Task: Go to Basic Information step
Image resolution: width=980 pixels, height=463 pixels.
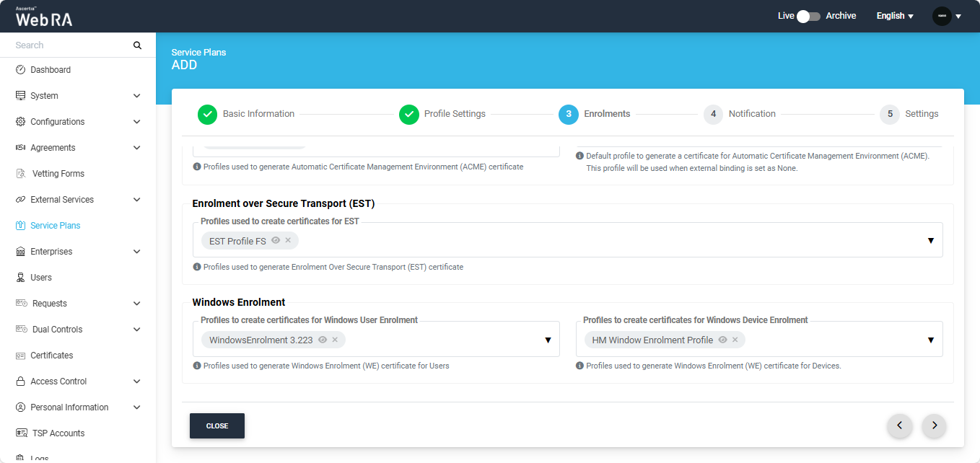Action: [x=246, y=114]
